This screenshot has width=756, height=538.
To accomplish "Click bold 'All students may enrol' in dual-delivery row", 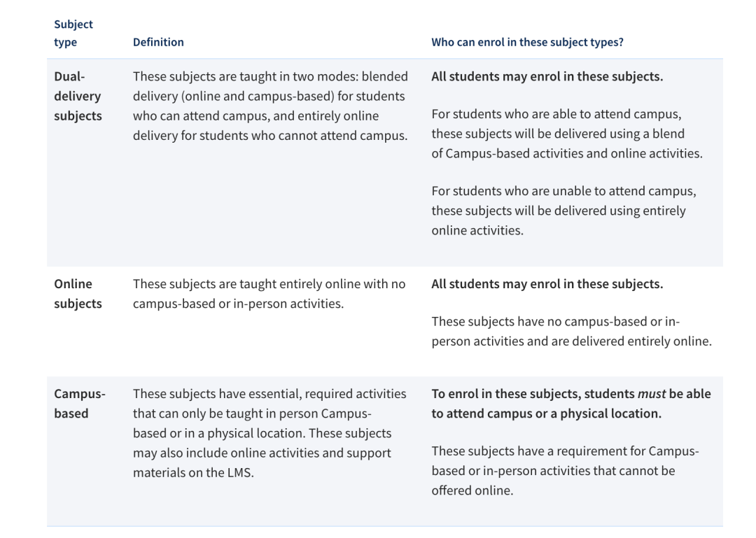I will pos(547,77).
